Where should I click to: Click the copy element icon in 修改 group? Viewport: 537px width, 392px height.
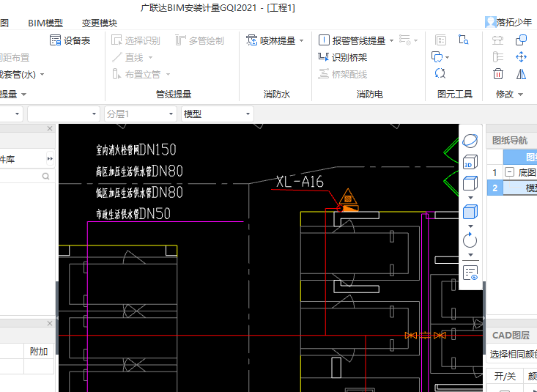click(521, 40)
